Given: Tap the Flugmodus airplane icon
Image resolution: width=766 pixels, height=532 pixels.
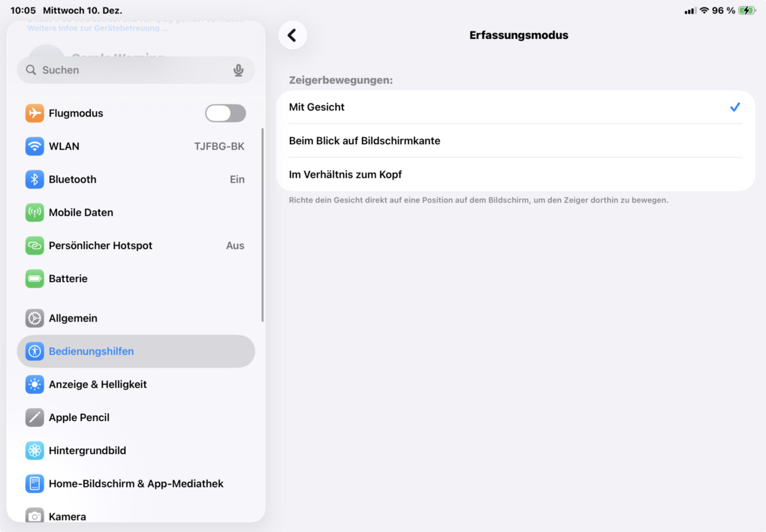Looking at the screenshot, I should click(35, 113).
